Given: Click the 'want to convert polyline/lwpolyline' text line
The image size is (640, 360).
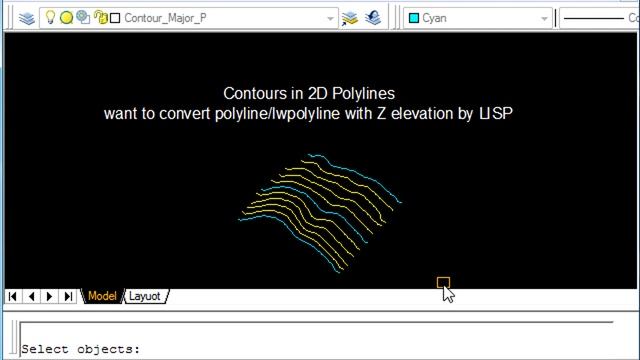Looking at the screenshot, I should click(x=308, y=113).
